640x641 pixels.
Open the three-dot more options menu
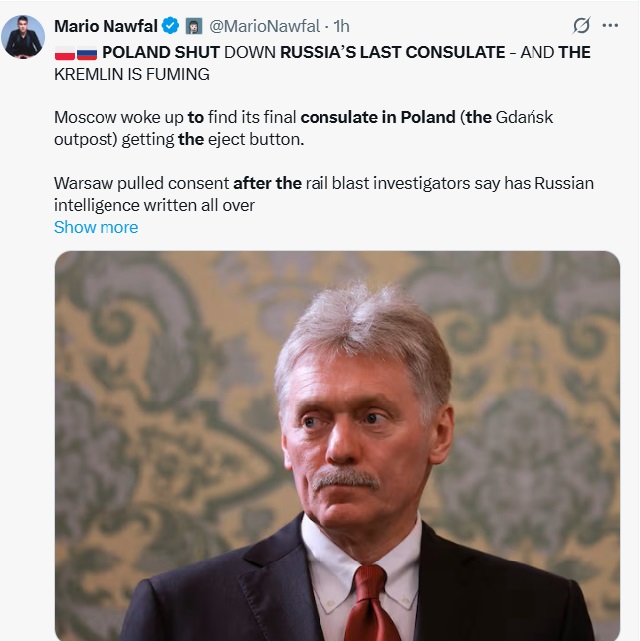click(x=611, y=26)
